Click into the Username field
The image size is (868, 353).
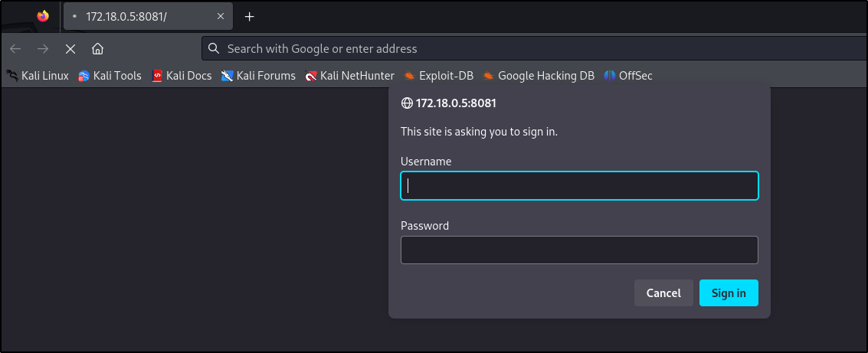point(579,186)
